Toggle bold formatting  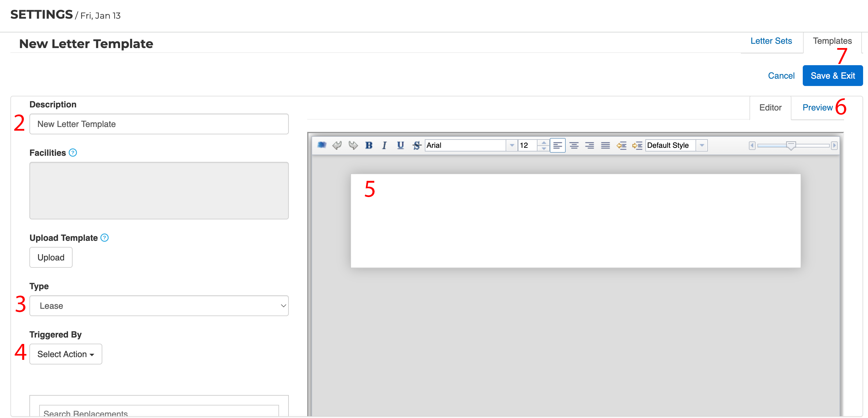coord(369,145)
